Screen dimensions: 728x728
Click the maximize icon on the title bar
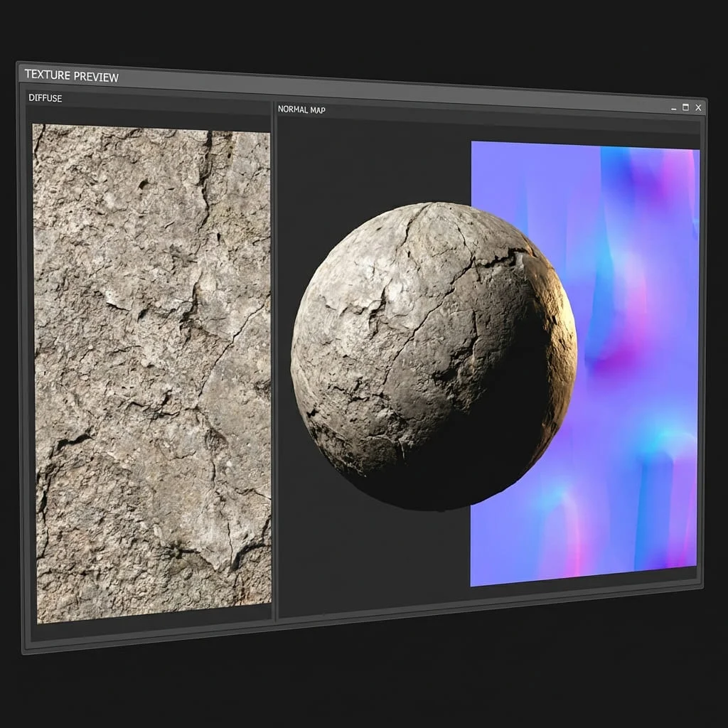click(685, 107)
